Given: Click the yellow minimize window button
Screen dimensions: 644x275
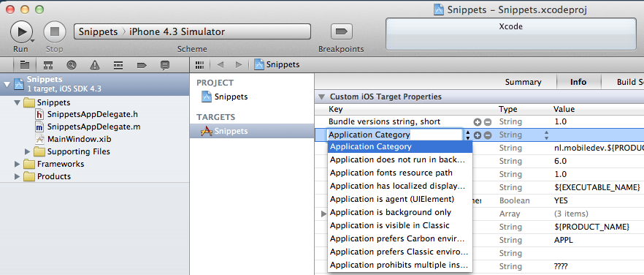Looking at the screenshot, I should click(25, 9).
